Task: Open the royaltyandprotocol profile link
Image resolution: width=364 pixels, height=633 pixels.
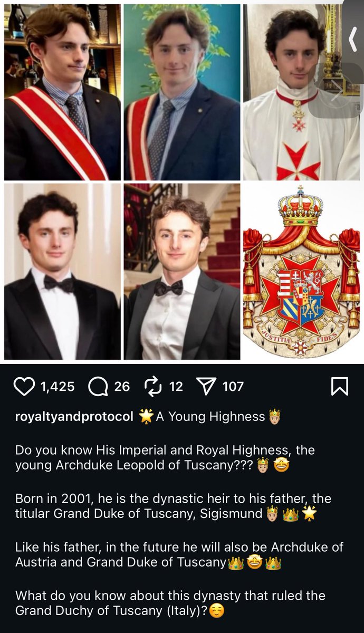Action: tap(74, 416)
